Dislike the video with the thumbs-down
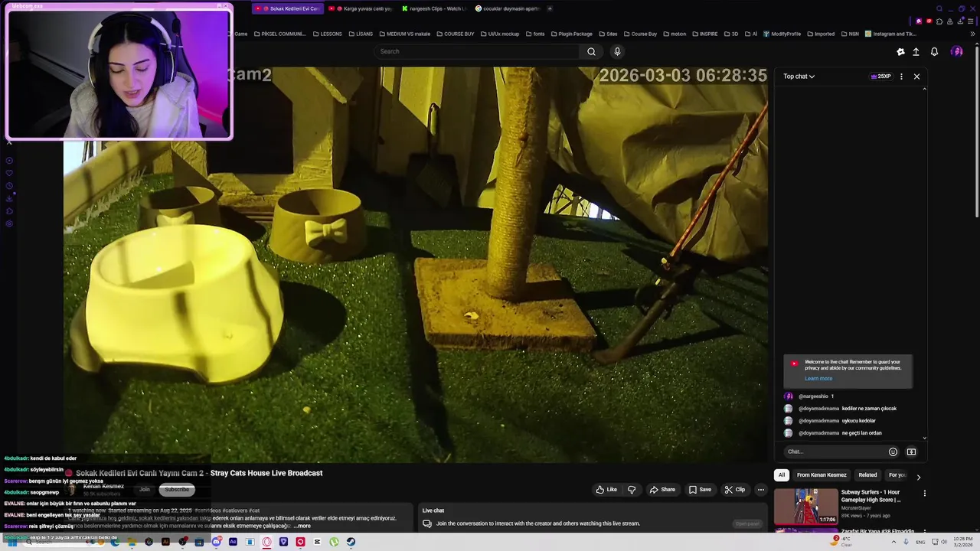The height and width of the screenshot is (551, 980). (x=632, y=490)
